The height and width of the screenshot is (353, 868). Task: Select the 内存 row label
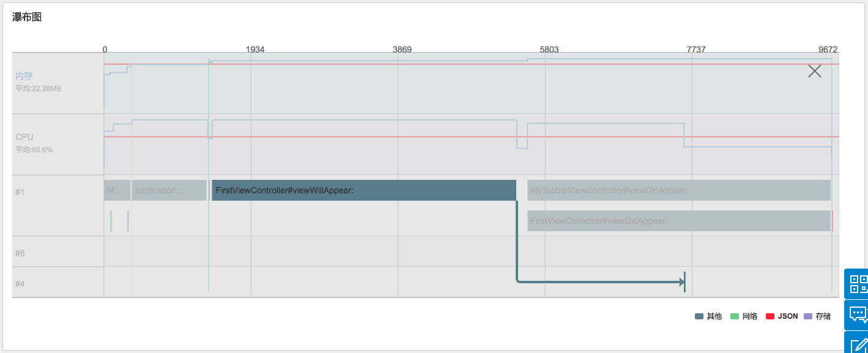(x=24, y=76)
